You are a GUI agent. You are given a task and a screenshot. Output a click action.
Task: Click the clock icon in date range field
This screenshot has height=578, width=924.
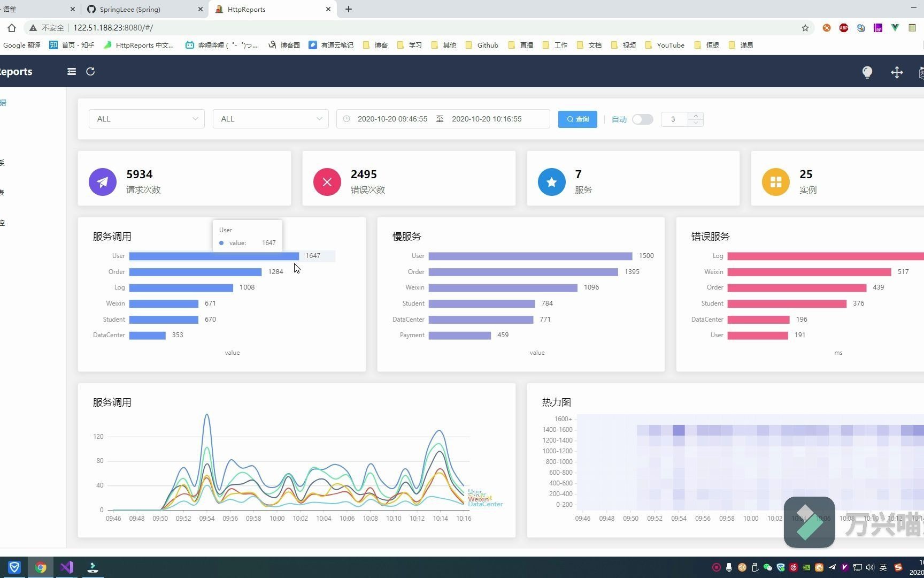pos(346,119)
